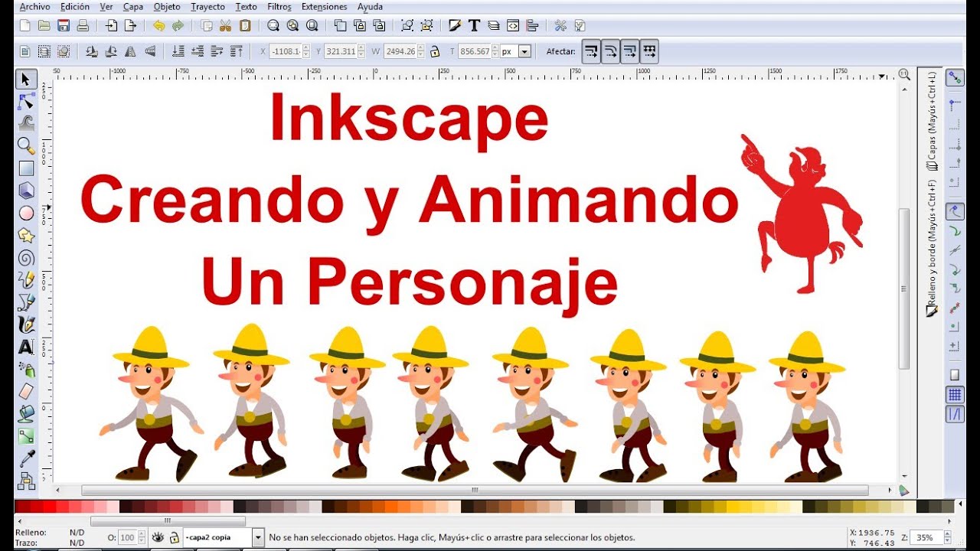Screen dimensions: 980x551
Task: Select the Ellipse circle tool
Action: (x=26, y=213)
